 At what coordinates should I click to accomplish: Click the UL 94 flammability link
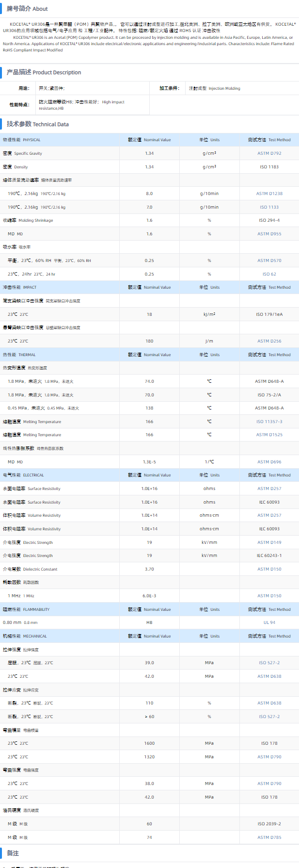click(269, 622)
